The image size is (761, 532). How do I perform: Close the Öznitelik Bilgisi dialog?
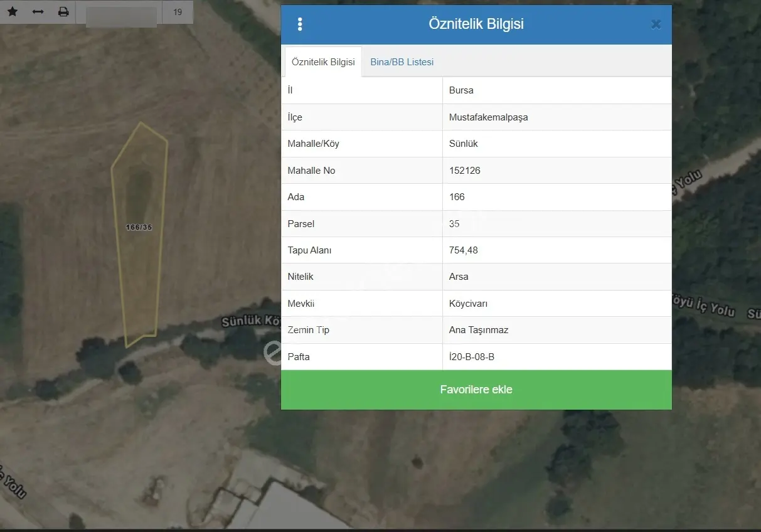click(x=656, y=24)
